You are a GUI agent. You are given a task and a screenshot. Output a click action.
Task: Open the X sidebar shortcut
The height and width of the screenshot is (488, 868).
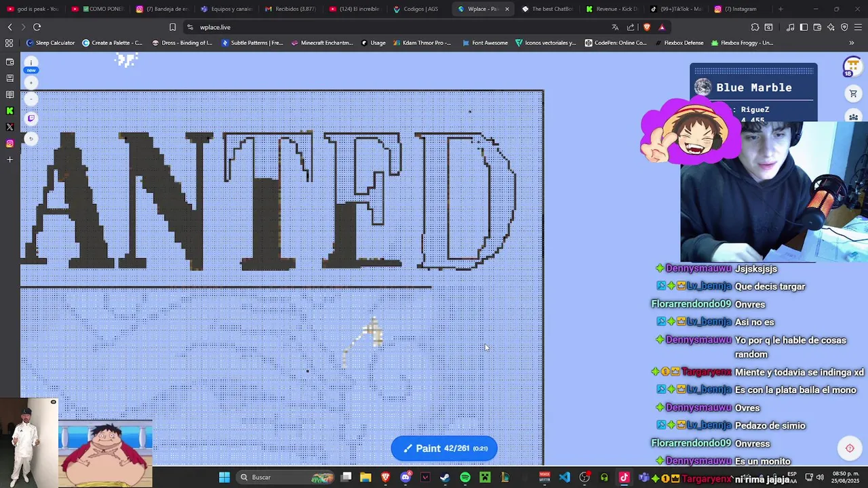[9, 127]
